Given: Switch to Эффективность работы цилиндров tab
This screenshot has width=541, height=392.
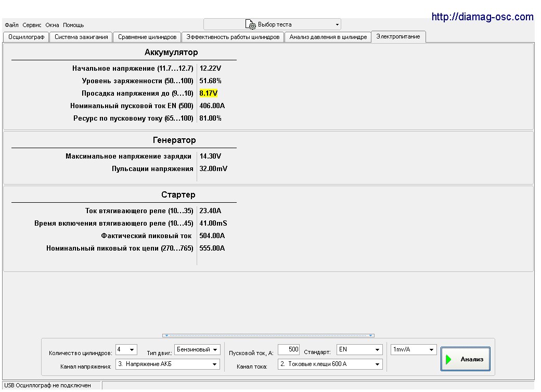Looking at the screenshot, I should pyautogui.click(x=233, y=37).
